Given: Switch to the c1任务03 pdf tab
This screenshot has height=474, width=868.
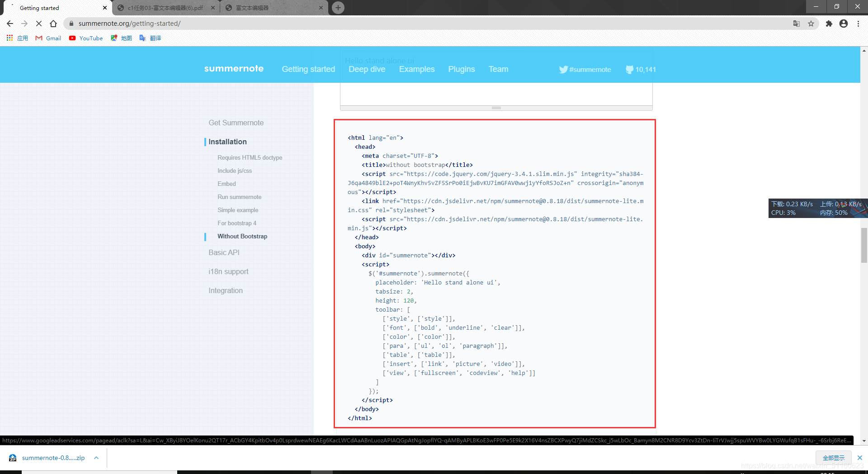Looking at the screenshot, I should (x=165, y=8).
